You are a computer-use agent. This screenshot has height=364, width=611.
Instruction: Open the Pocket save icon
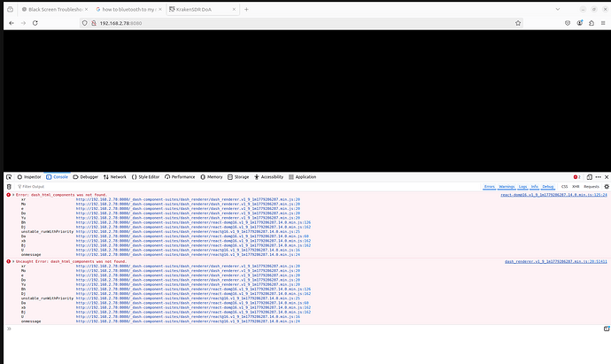click(568, 23)
